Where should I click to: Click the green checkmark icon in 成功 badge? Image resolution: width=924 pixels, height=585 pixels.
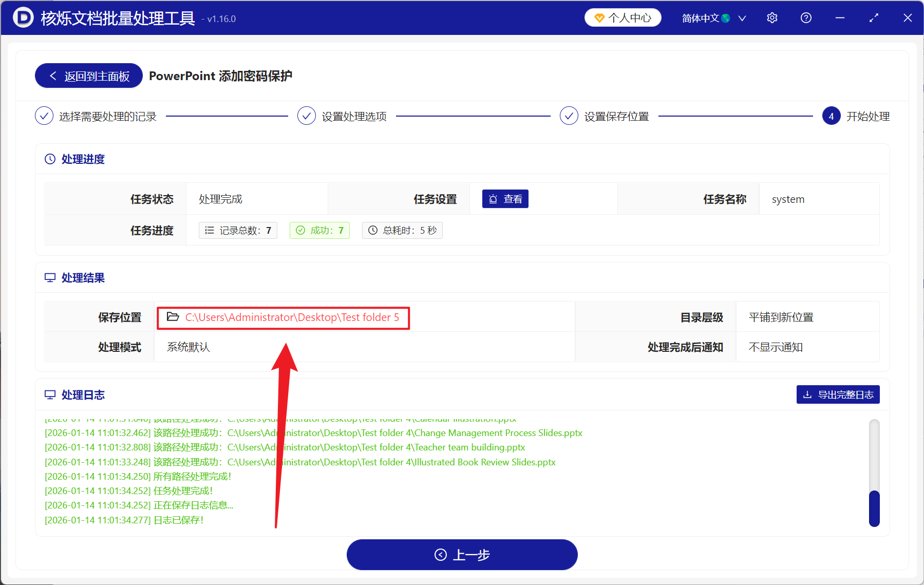pyautogui.click(x=301, y=230)
